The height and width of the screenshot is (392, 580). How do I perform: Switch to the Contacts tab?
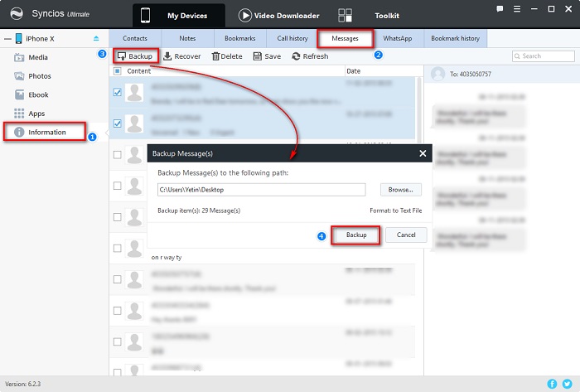coord(135,38)
